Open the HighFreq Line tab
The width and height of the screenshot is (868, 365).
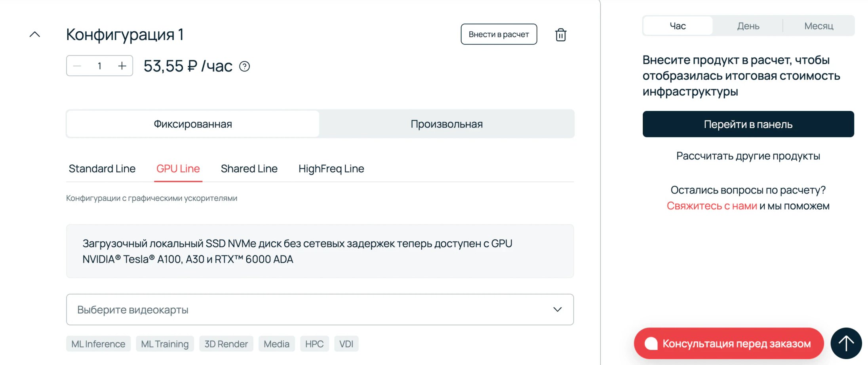[331, 169]
